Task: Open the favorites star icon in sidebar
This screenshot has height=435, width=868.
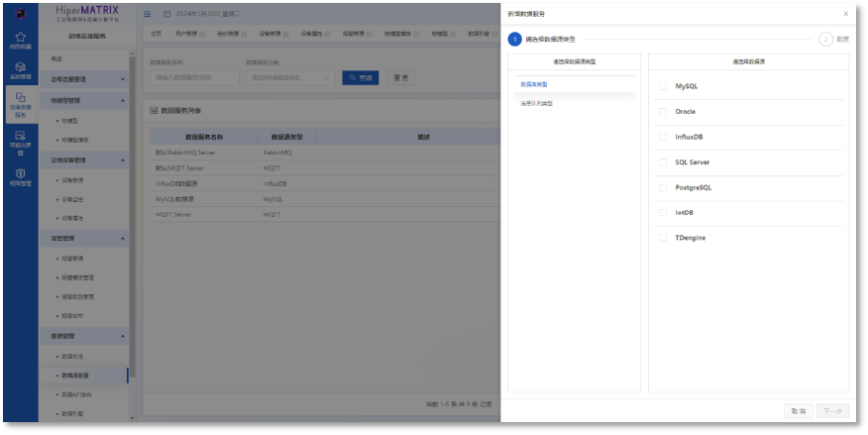Action: coord(21,37)
